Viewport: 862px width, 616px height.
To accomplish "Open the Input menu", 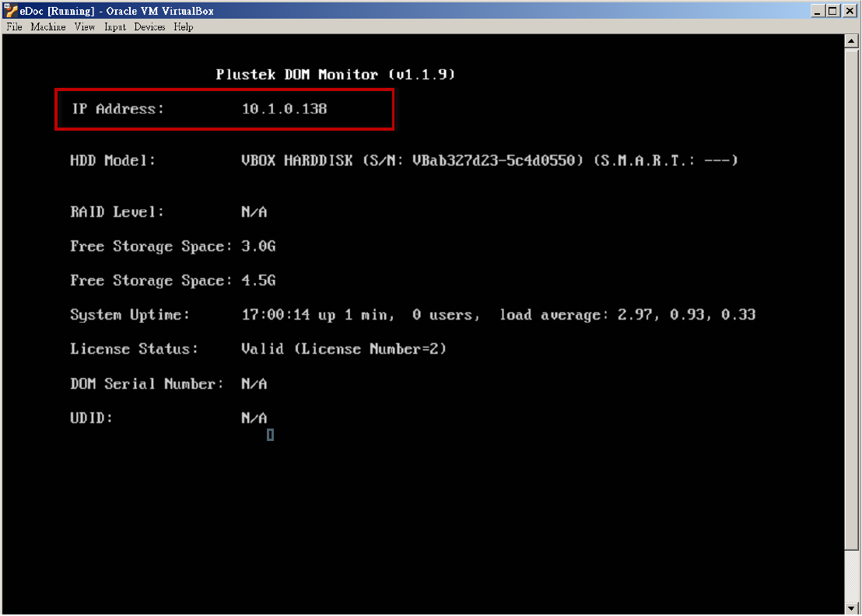I will [x=114, y=26].
